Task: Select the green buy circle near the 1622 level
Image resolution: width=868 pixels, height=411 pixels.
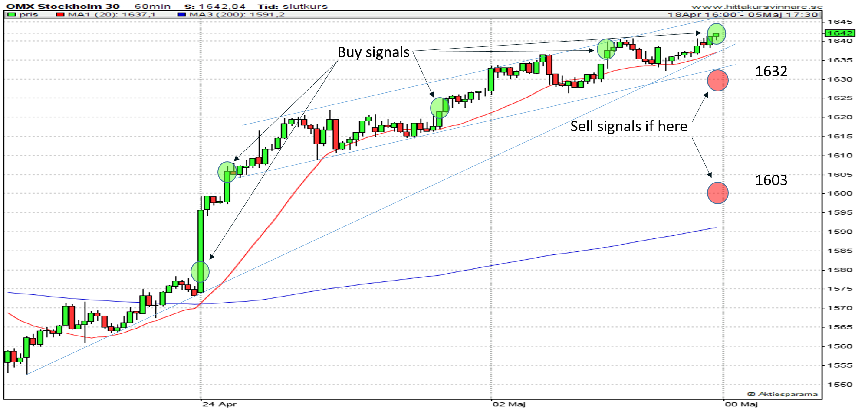Action: point(440,108)
